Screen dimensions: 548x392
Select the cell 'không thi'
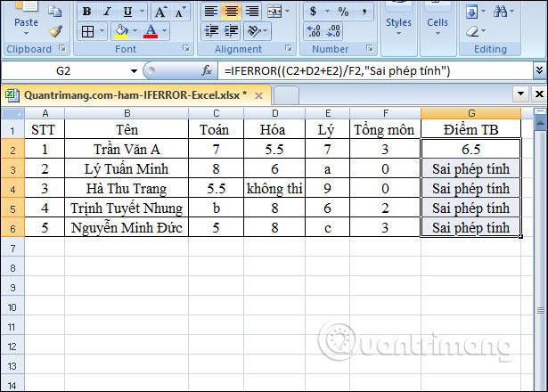tap(274, 189)
